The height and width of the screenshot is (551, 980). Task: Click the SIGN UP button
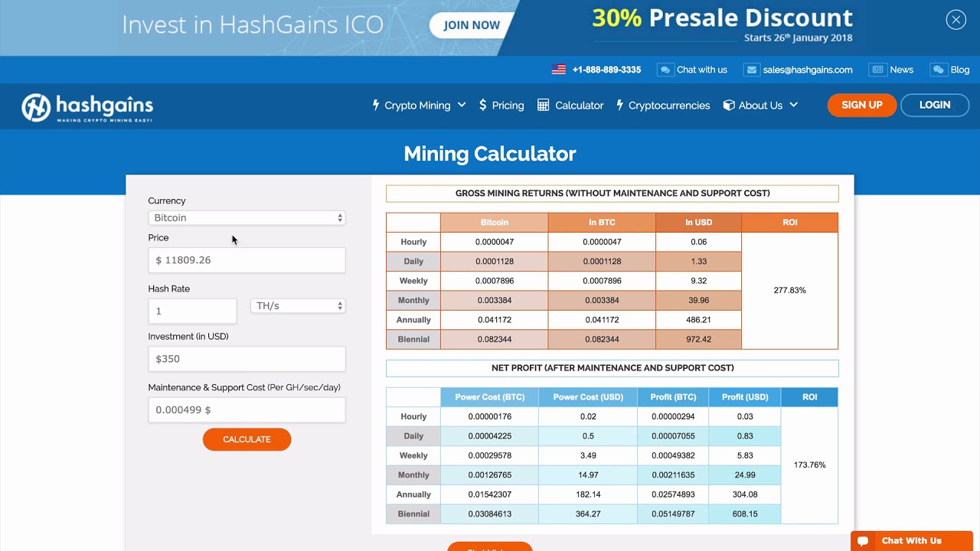[x=862, y=105]
